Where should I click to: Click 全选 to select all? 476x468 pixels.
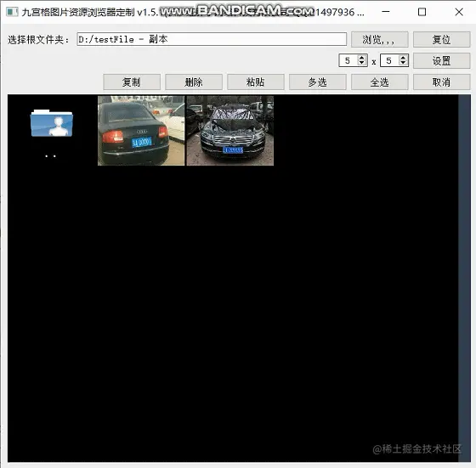coord(379,82)
